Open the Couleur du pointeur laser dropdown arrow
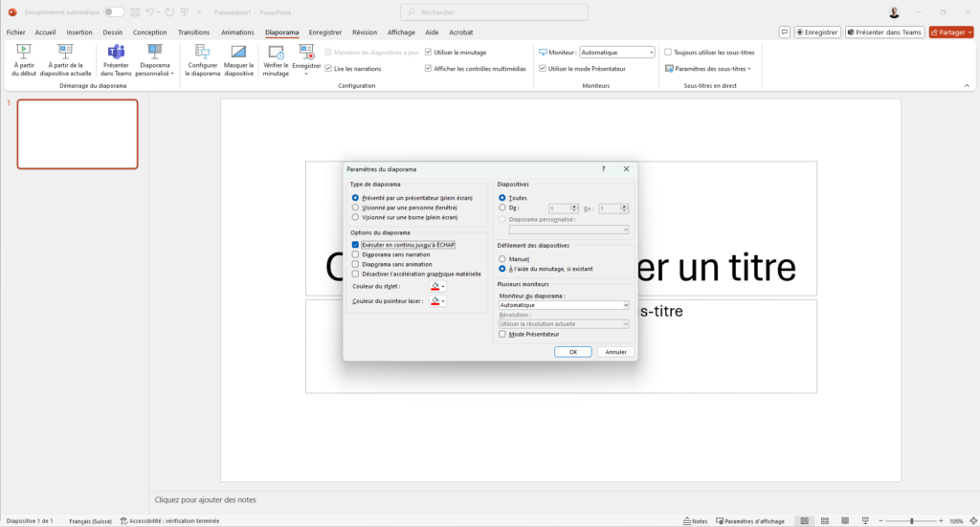Viewport: 980px width, 527px height. (x=443, y=301)
